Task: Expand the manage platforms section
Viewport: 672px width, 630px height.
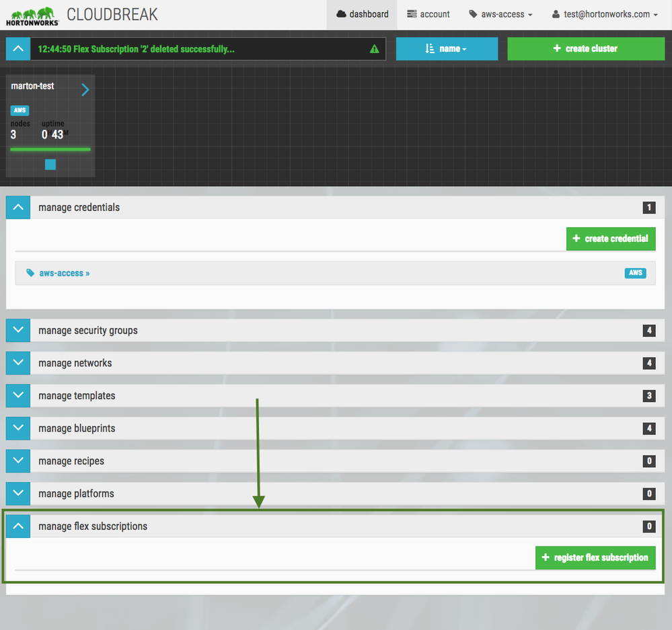Action: [x=18, y=494]
